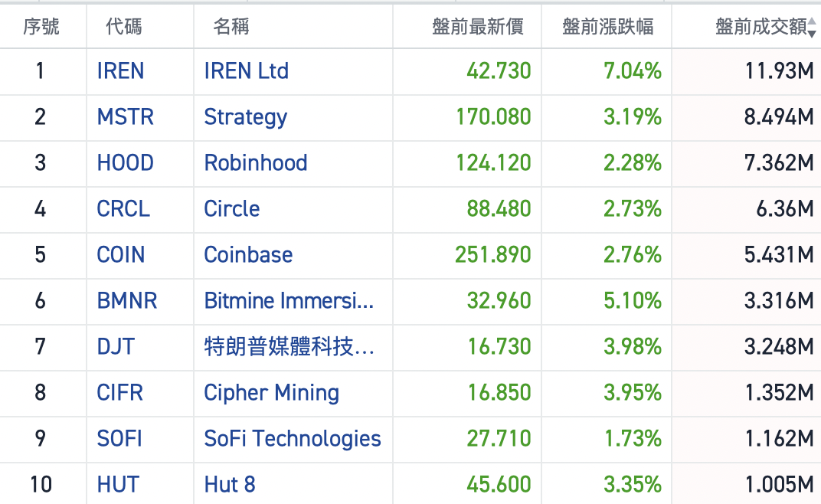Click the sort arrow icon on 盤前成交額
The image size is (821, 504).
click(x=812, y=29)
